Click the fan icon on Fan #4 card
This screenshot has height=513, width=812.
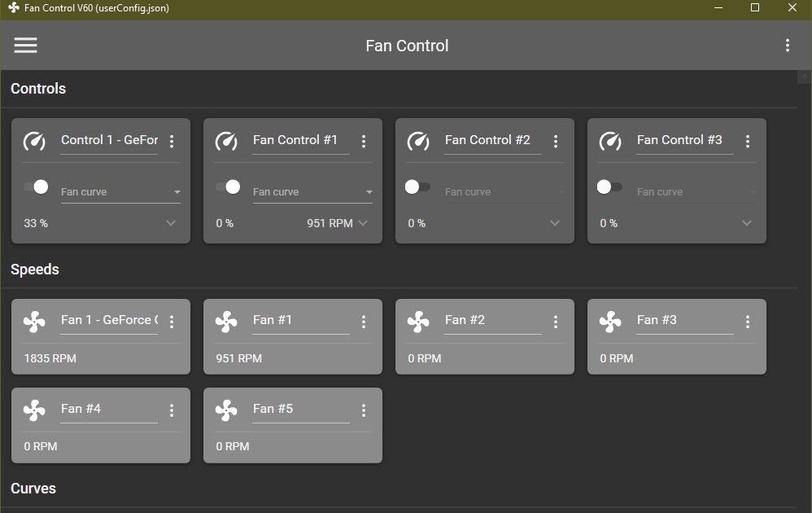pos(33,410)
